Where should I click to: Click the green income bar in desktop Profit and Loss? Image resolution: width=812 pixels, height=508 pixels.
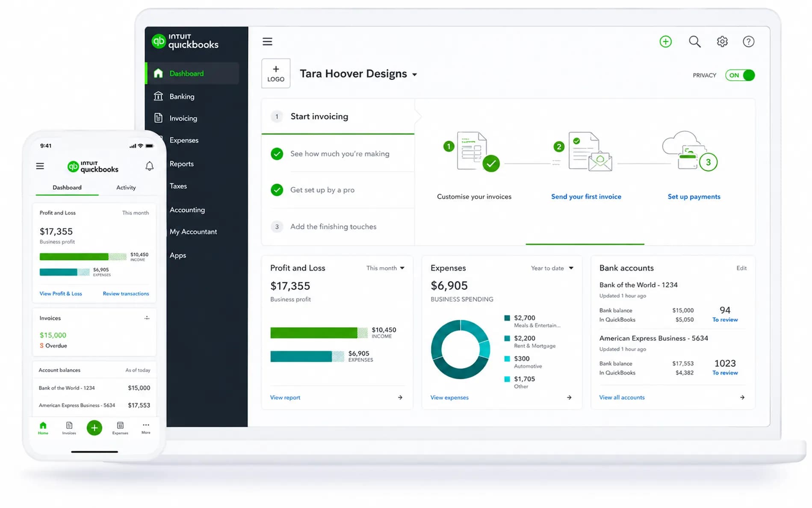pos(319,333)
